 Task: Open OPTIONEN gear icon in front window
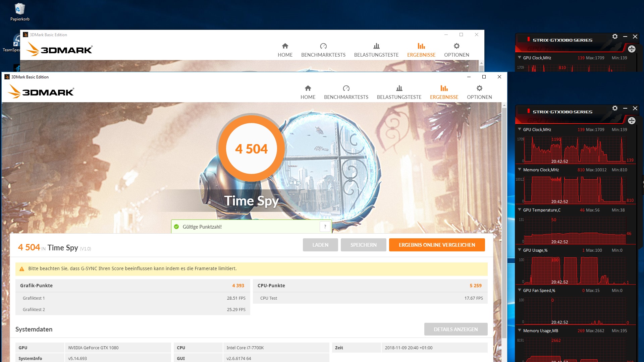click(x=479, y=88)
